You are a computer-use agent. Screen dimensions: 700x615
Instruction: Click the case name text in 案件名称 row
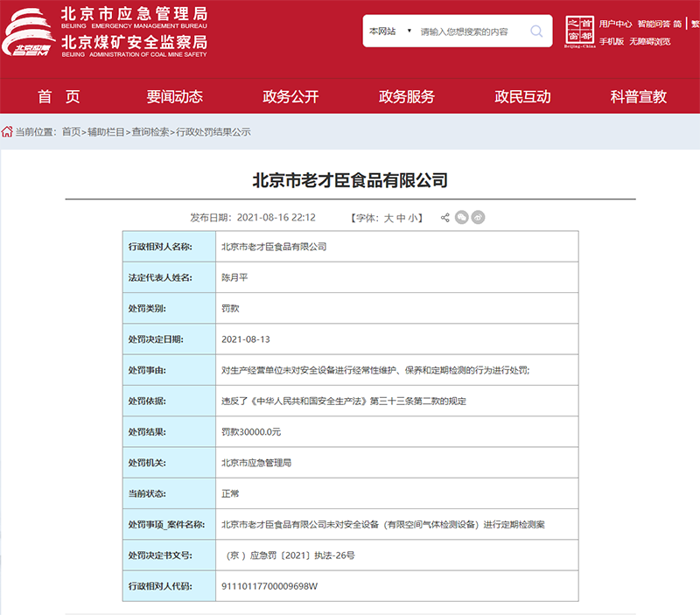(x=383, y=524)
